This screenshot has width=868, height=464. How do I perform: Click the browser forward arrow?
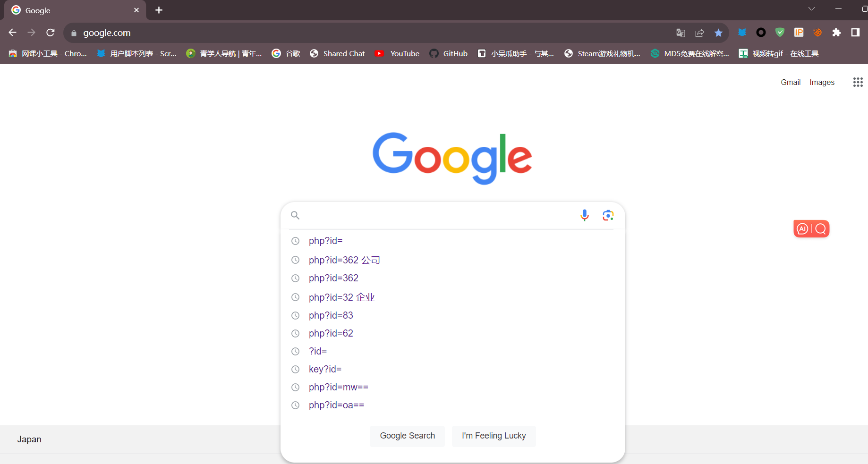[32, 33]
